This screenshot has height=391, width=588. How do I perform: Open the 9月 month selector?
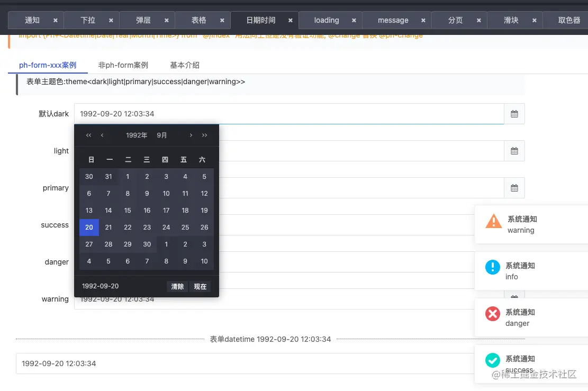pyautogui.click(x=162, y=135)
